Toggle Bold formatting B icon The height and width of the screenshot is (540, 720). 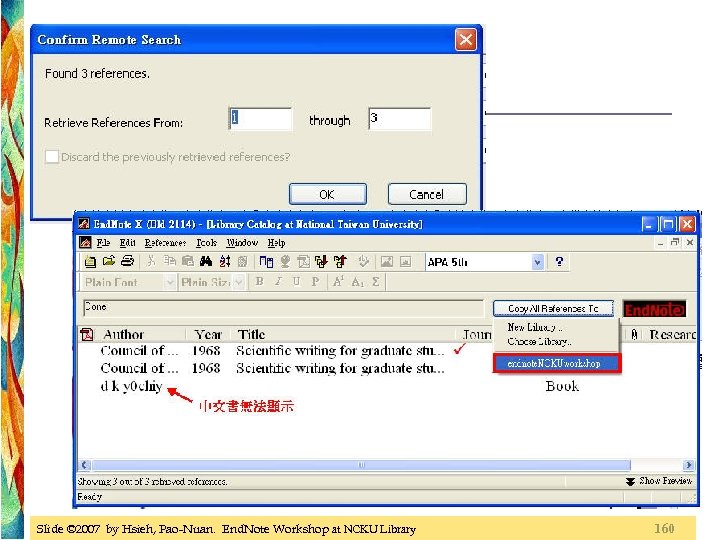259,281
